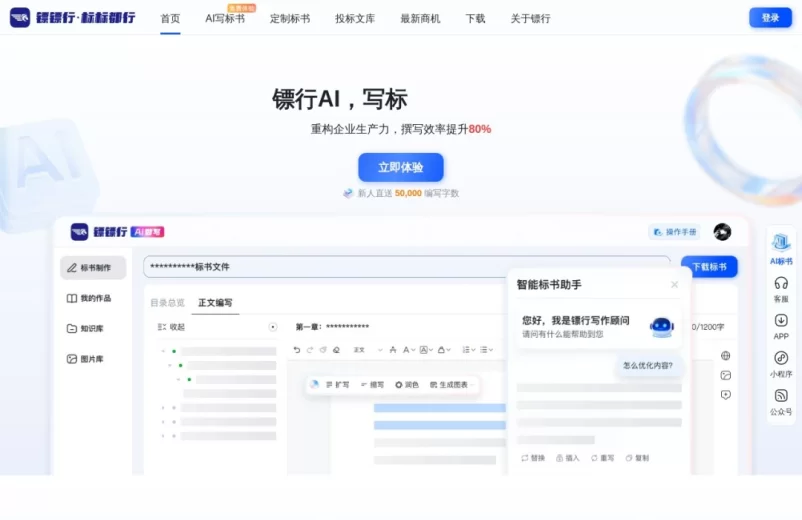Click 生成图表 in floating AI toolbar
This screenshot has width=802, height=520.
click(x=449, y=385)
